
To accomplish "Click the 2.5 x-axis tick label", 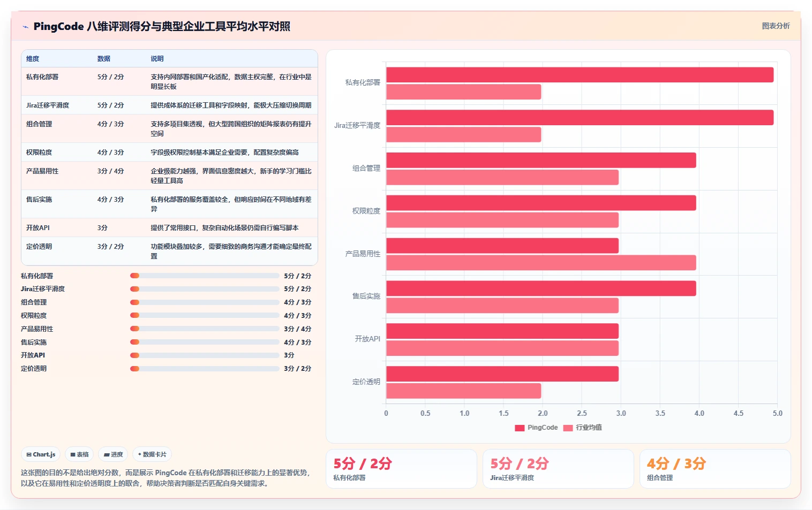I will click(x=582, y=413).
